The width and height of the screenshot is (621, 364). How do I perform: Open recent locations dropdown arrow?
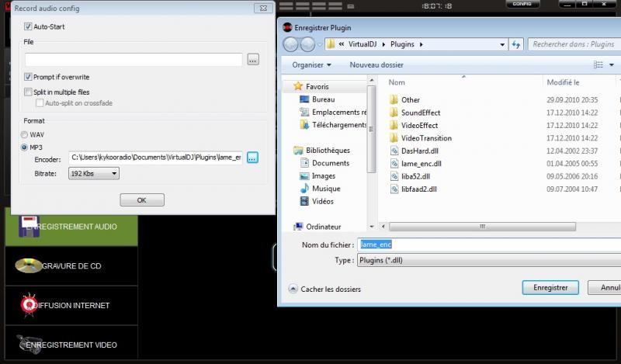320,44
